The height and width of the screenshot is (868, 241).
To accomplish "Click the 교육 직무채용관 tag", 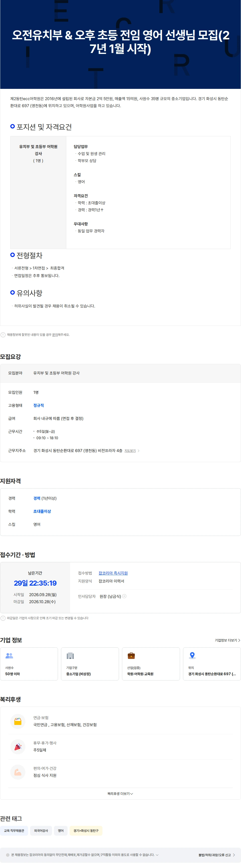I will tap(14, 831).
